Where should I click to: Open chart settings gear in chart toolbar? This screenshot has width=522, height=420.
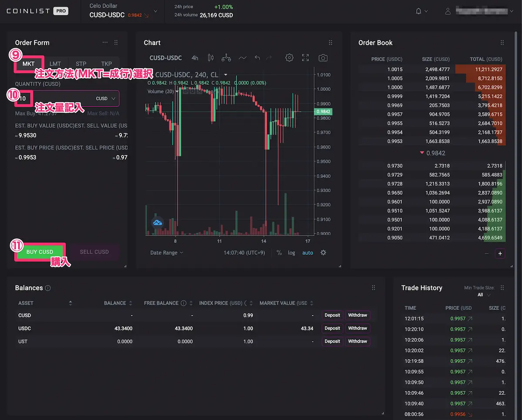click(289, 58)
